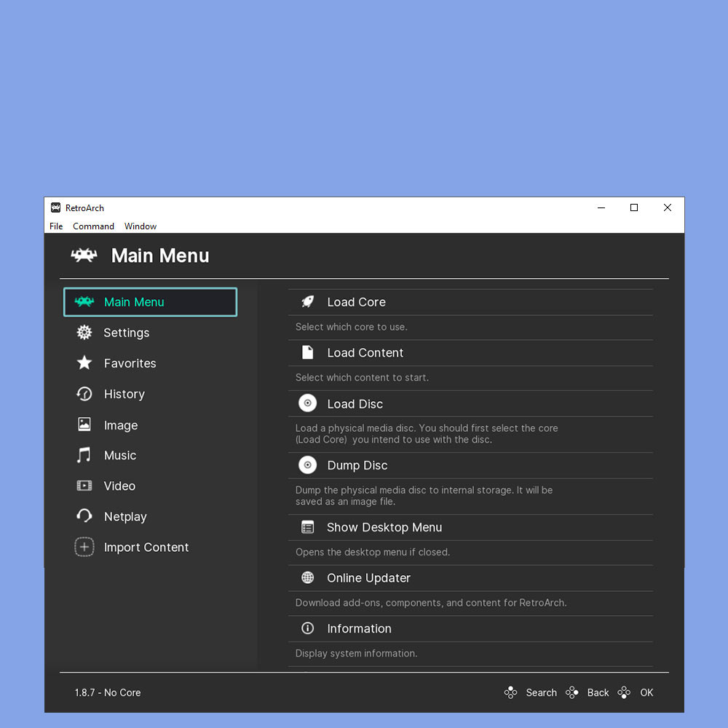
Task: Click the Load Content file icon
Action: [x=308, y=352]
